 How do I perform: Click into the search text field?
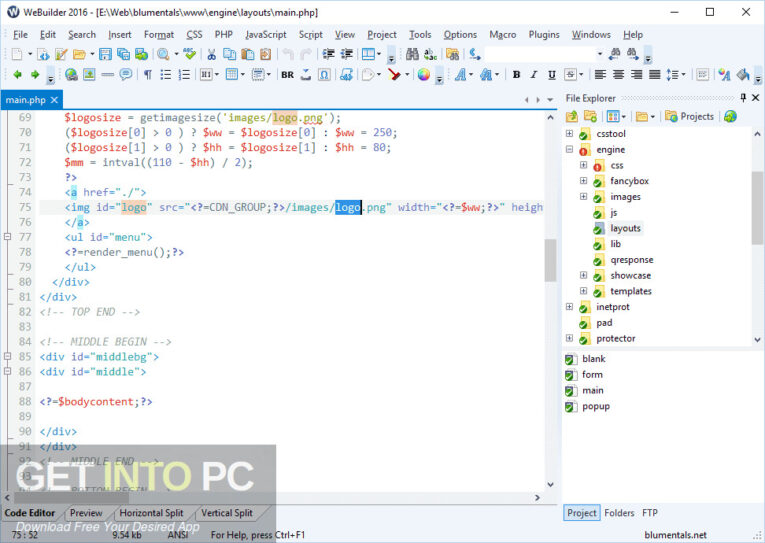point(541,54)
